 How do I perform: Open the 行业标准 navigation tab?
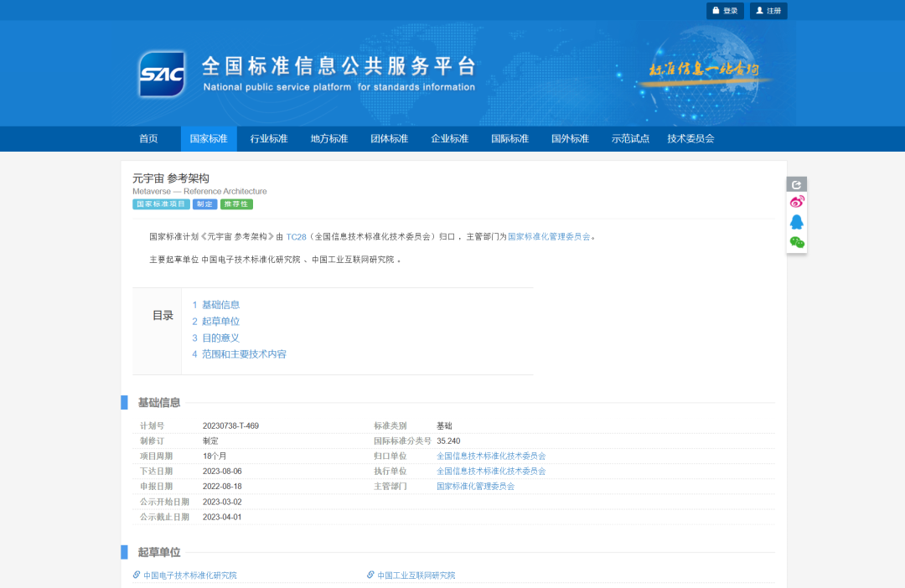269,139
